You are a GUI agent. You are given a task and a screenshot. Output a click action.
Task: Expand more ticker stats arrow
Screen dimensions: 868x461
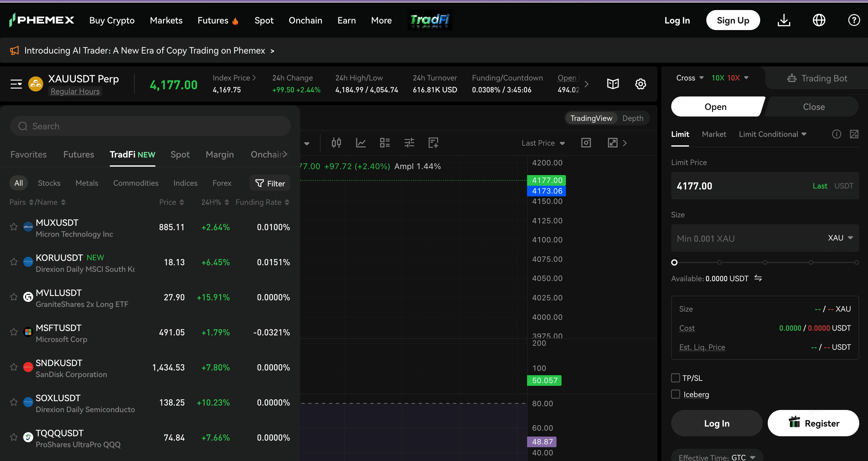coord(586,84)
